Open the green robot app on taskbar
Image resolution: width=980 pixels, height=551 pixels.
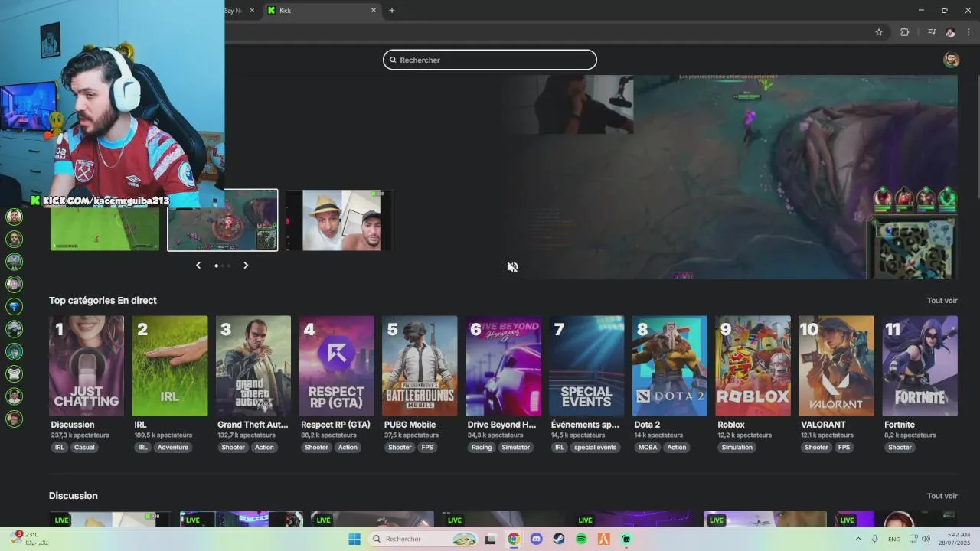tap(626, 540)
